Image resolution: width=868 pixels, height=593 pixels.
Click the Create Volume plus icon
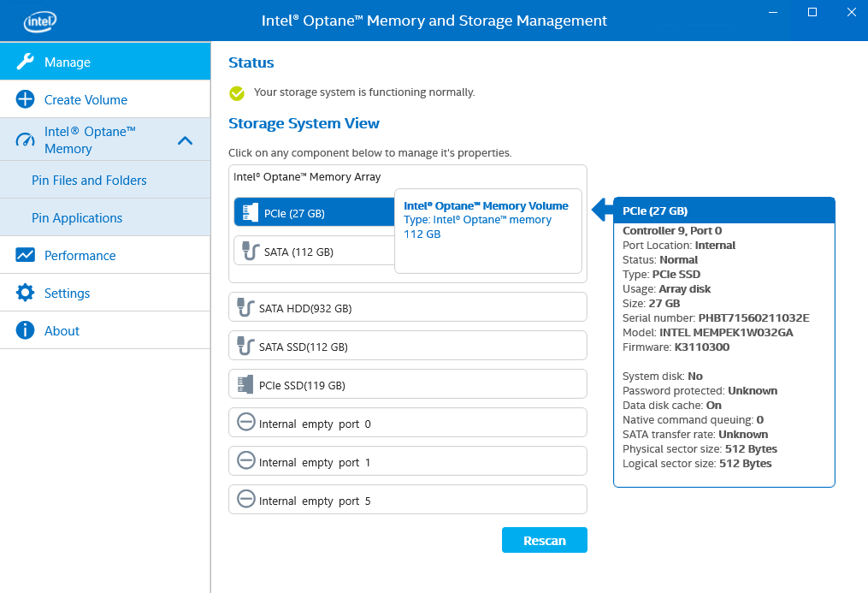click(x=25, y=99)
